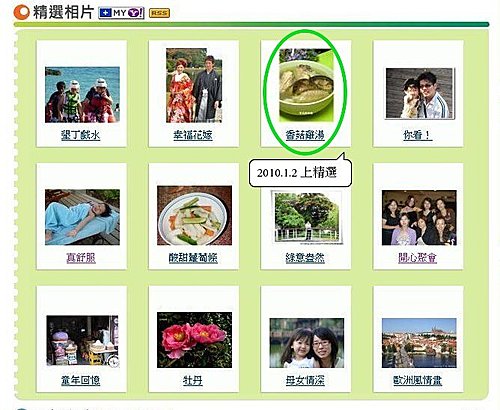
Task: Open the pink peony flower photo thumbnail
Action: coord(194,340)
